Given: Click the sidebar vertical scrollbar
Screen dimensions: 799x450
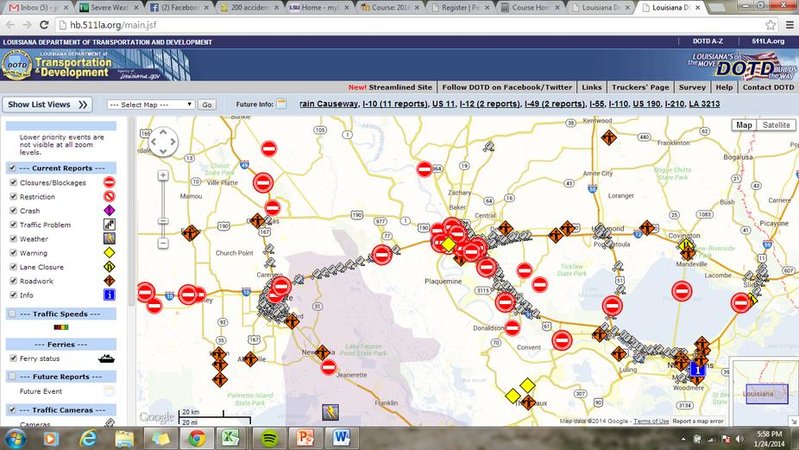Looking at the screenshot, I should tap(131, 211).
